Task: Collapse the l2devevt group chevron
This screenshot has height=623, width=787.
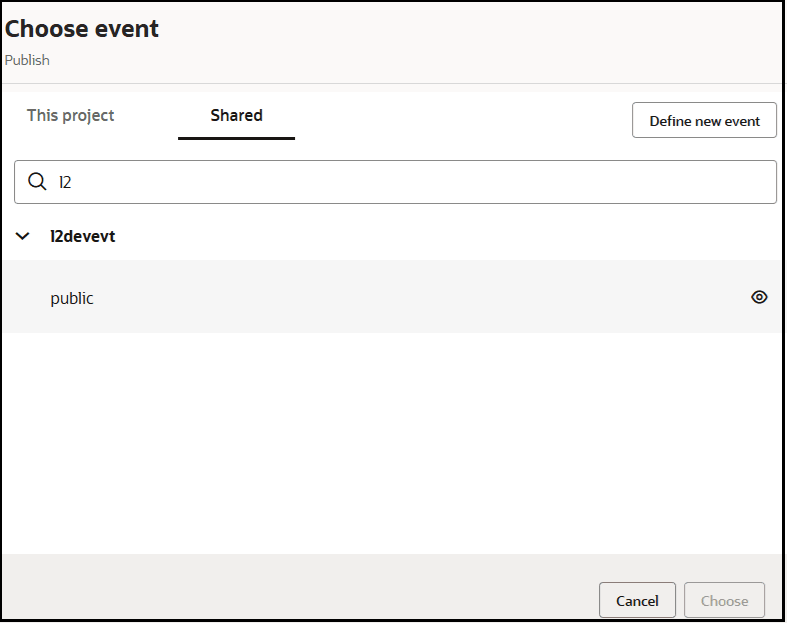Action: pyautogui.click(x=23, y=237)
